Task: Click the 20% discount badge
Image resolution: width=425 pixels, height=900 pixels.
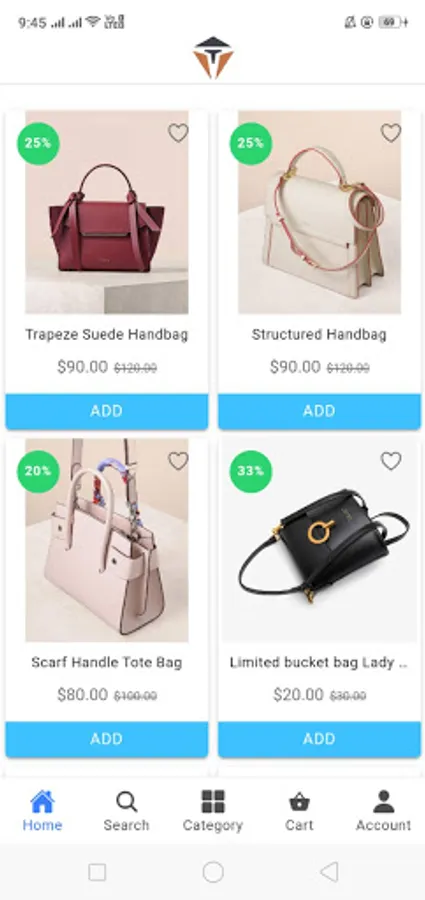Action: [x=38, y=471]
